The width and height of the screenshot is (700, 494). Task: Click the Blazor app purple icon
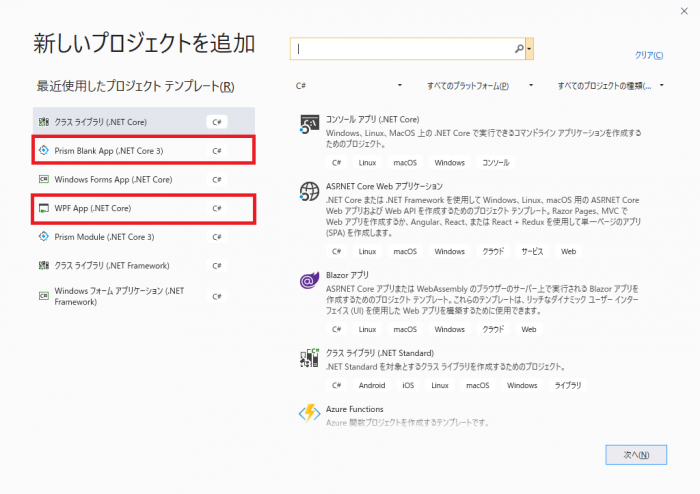pos(309,281)
